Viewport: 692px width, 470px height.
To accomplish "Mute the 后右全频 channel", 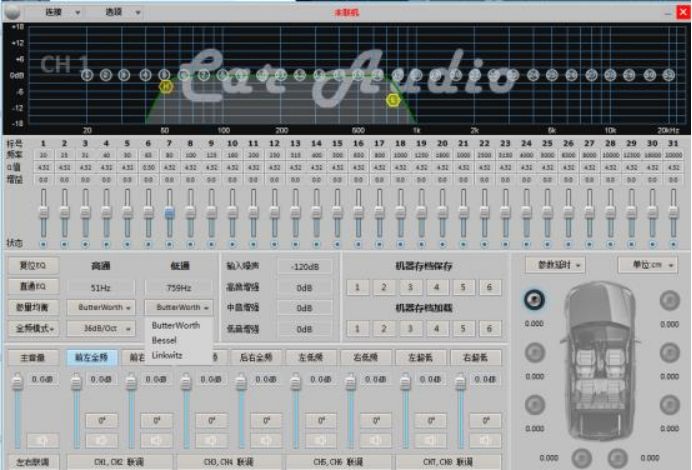I will click(x=266, y=440).
